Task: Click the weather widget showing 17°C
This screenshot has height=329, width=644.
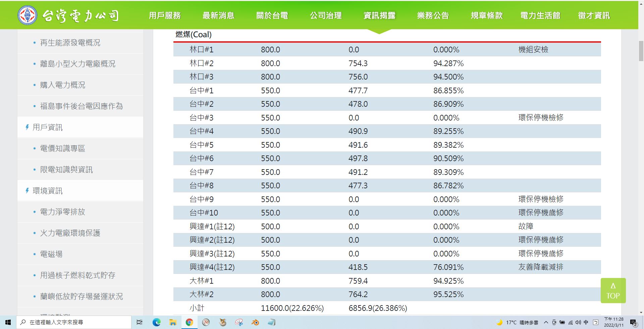Action: 517,322
